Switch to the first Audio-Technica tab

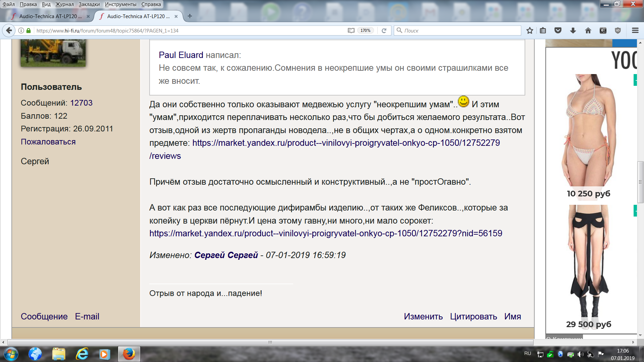click(50, 16)
